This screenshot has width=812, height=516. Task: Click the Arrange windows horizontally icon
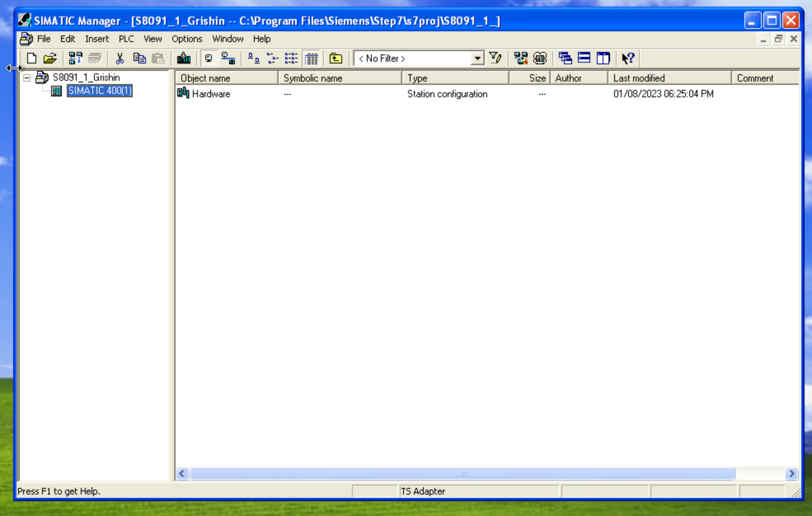coord(584,59)
